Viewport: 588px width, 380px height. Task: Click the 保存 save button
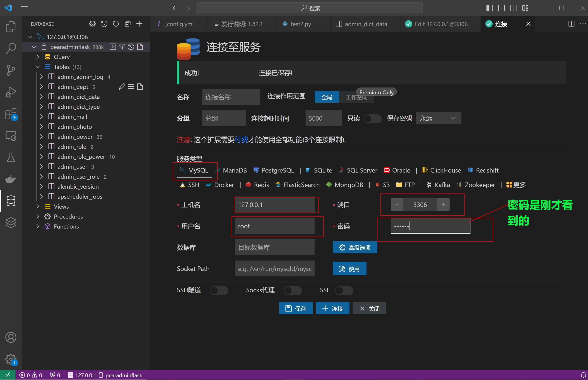[x=296, y=308]
